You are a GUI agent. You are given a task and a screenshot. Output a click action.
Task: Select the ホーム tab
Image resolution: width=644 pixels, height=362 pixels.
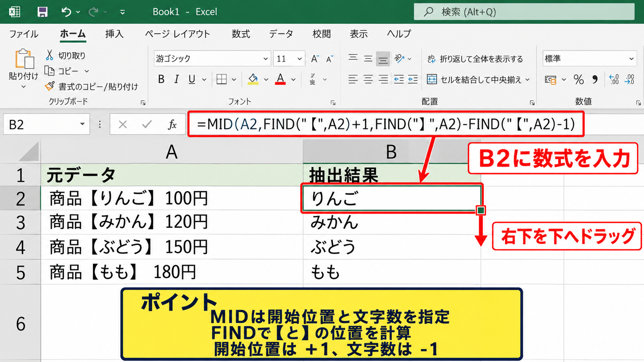pos(73,34)
